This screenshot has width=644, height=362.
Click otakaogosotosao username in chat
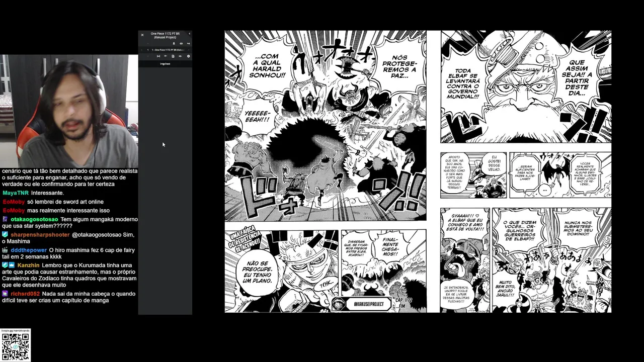point(34,220)
